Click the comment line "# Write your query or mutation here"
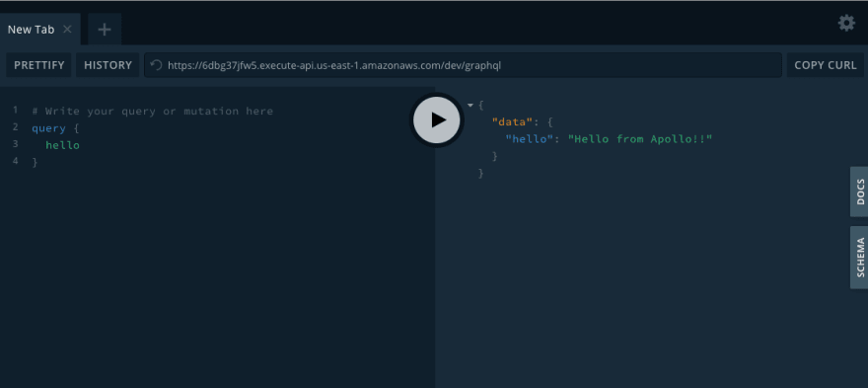Image resolution: width=868 pixels, height=388 pixels. (x=152, y=111)
